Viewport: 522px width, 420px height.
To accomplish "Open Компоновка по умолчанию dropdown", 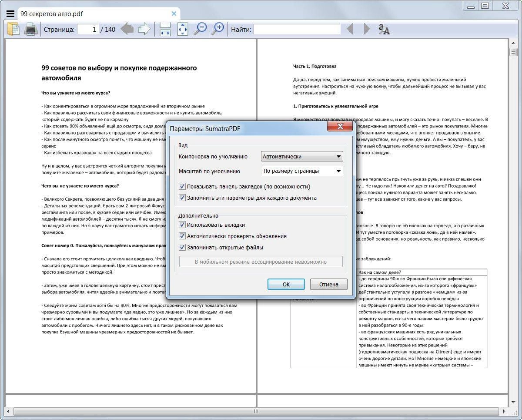I will click(302, 156).
